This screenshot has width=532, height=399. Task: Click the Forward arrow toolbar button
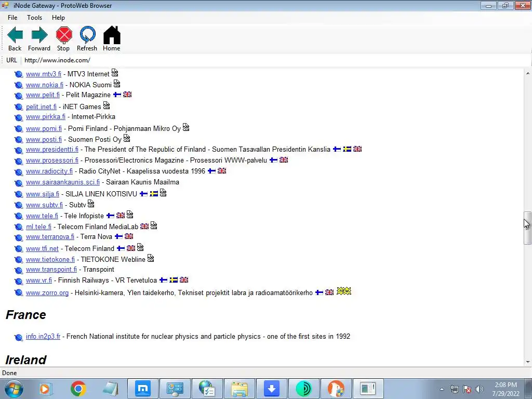39,38
